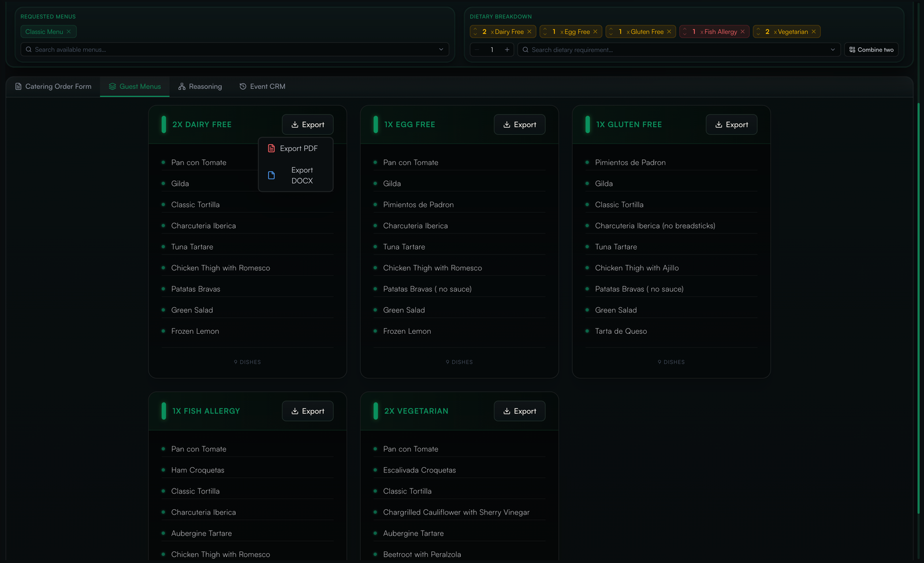The image size is (924, 563).
Task: Expand the available menus dropdown chevron
Action: 441,50
